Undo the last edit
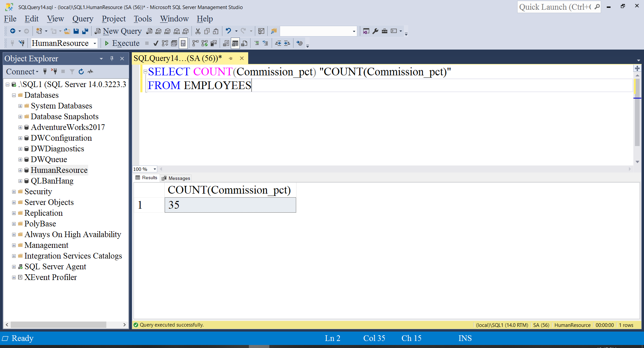Viewport: 644px width, 348px height. pos(228,31)
